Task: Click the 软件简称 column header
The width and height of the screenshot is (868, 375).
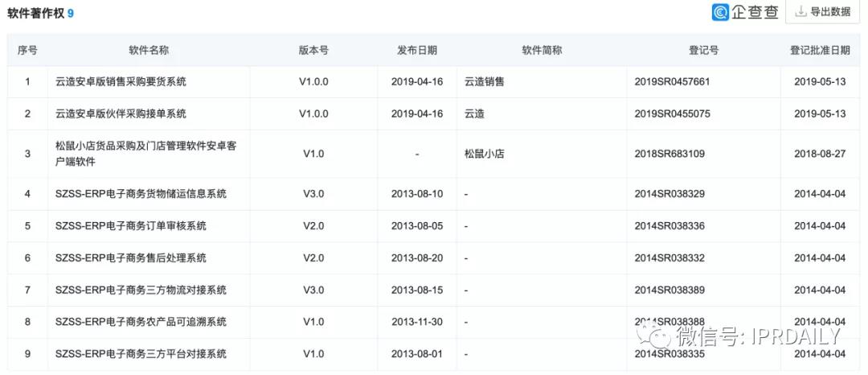Action: coord(542,51)
